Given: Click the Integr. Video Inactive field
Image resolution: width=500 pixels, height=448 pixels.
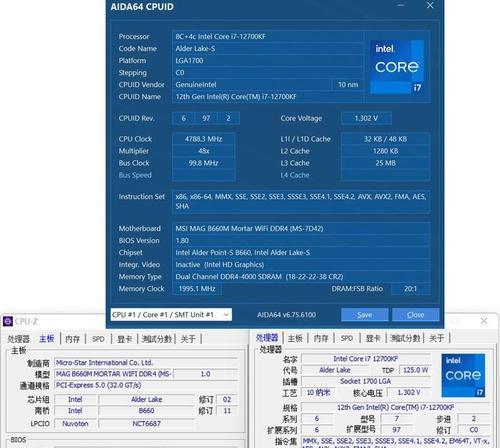Looking at the screenshot, I should 301,265.
